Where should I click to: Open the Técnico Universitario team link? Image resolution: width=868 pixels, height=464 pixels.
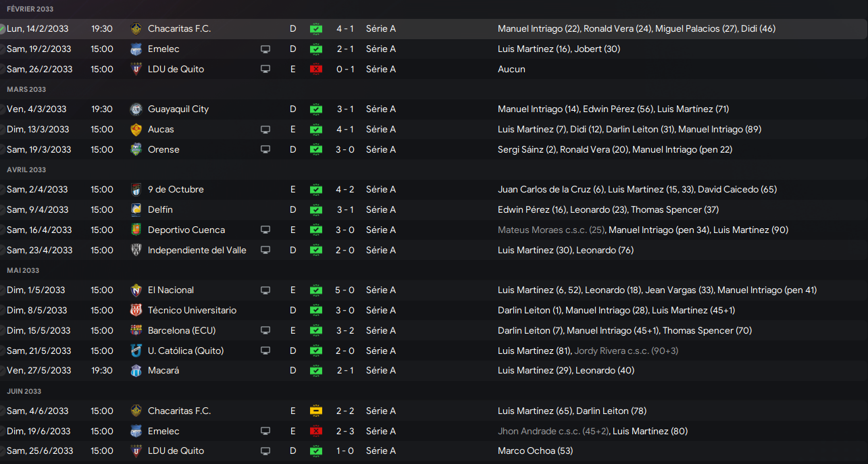192,311
